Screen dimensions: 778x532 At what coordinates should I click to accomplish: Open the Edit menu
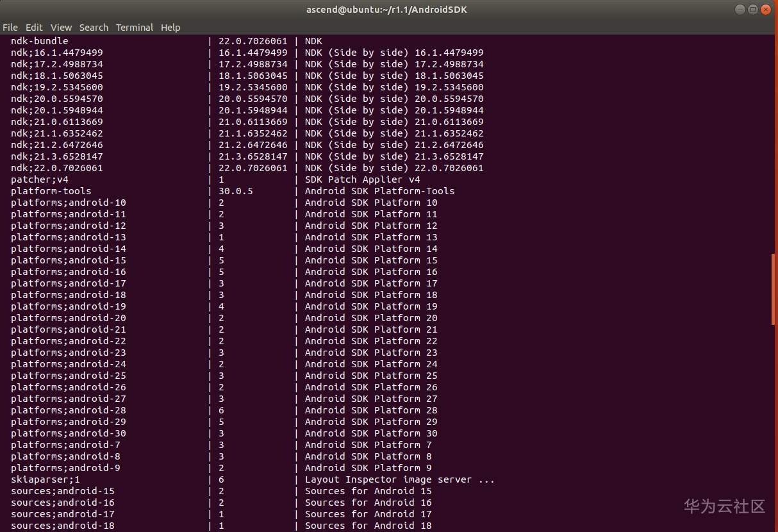pos(34,28)
